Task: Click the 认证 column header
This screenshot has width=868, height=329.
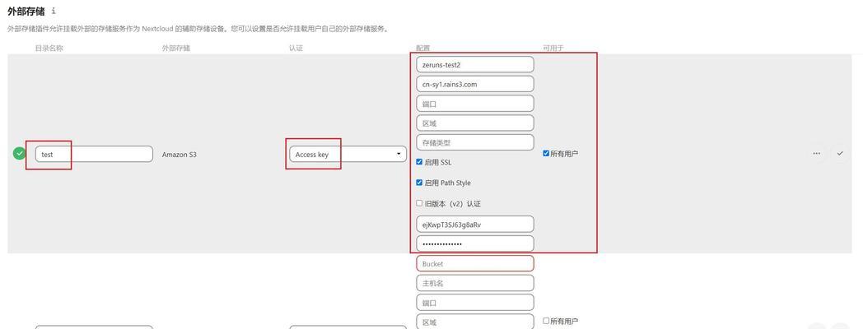Action: click(296, 48)
